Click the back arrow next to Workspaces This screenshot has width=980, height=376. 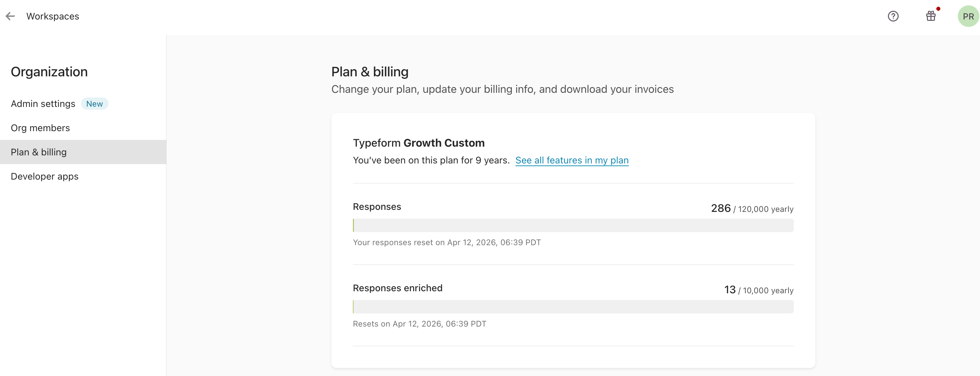click(x=10, y=16)
